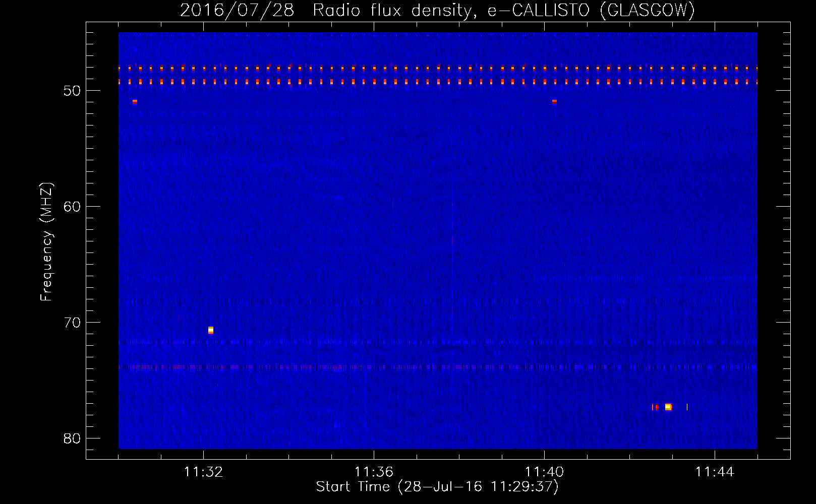Click the 11:44 time tick label
This screenshot has height=504, width=816.
tap(715, 472)
